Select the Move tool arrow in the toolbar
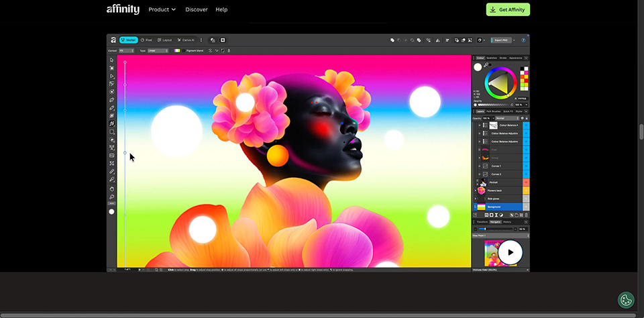 [112, 60]
